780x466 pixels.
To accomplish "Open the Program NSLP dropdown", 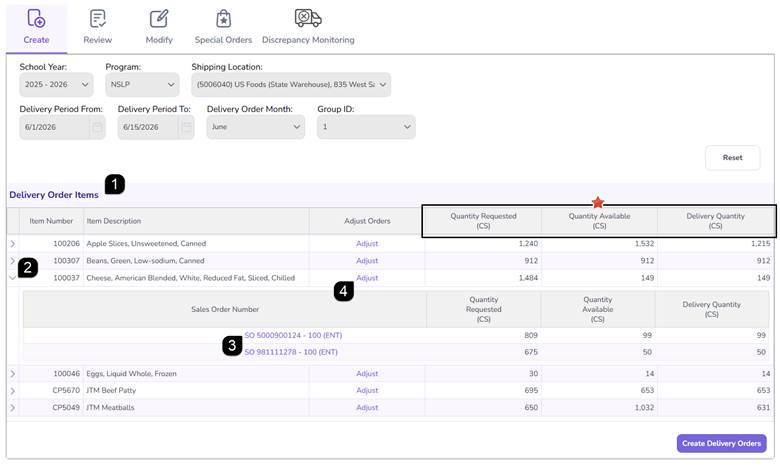I will point(142,85).
